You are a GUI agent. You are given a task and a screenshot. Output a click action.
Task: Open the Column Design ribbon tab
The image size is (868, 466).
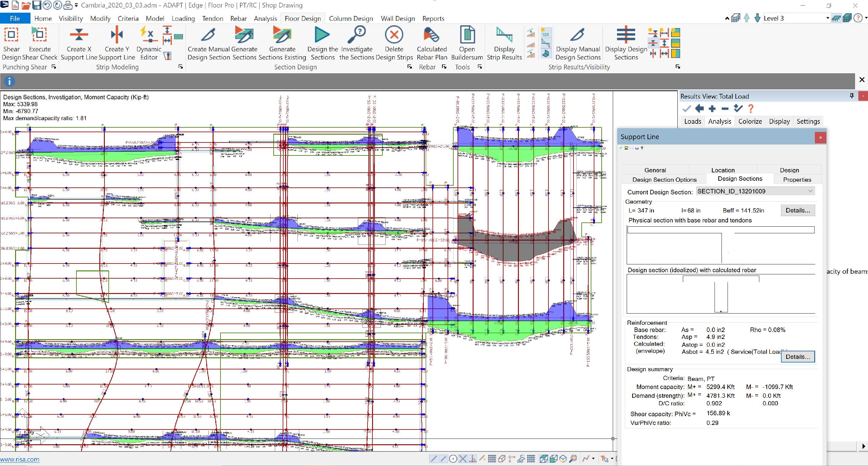(x=351, y=18)
